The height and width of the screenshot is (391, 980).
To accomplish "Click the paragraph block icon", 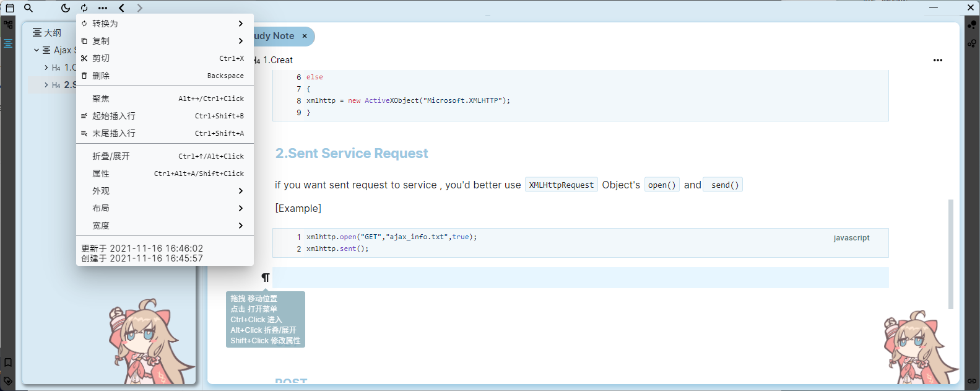I will (266, 278).
